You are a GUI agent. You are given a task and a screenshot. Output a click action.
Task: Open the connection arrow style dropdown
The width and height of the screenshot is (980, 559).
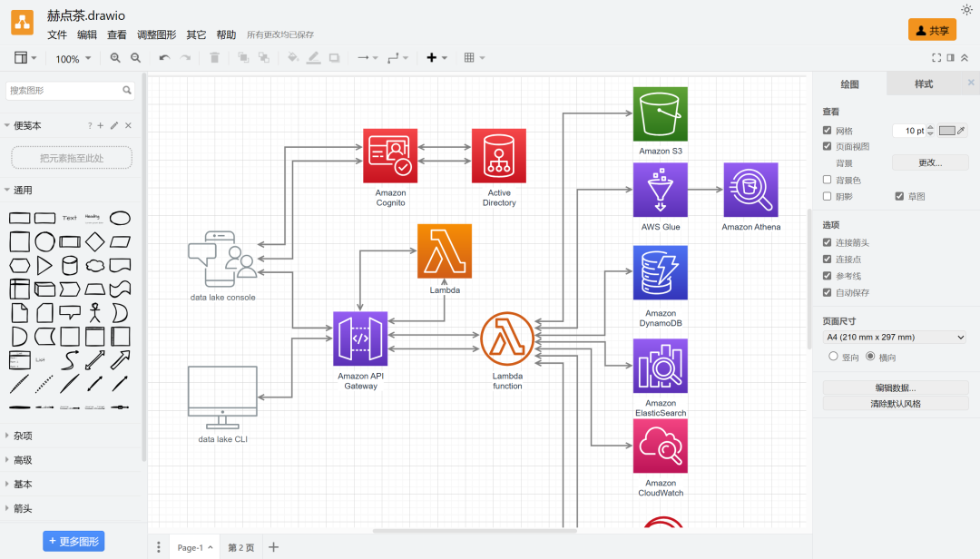click(x=367, y=57)
